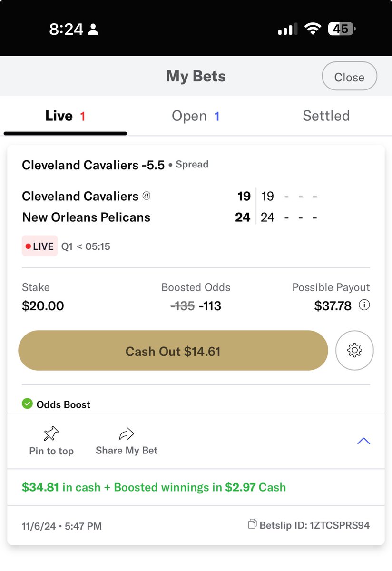Tap the battery indicator in status bar
The height and width of the screenshot is (571, 392).
click(342, 30)
